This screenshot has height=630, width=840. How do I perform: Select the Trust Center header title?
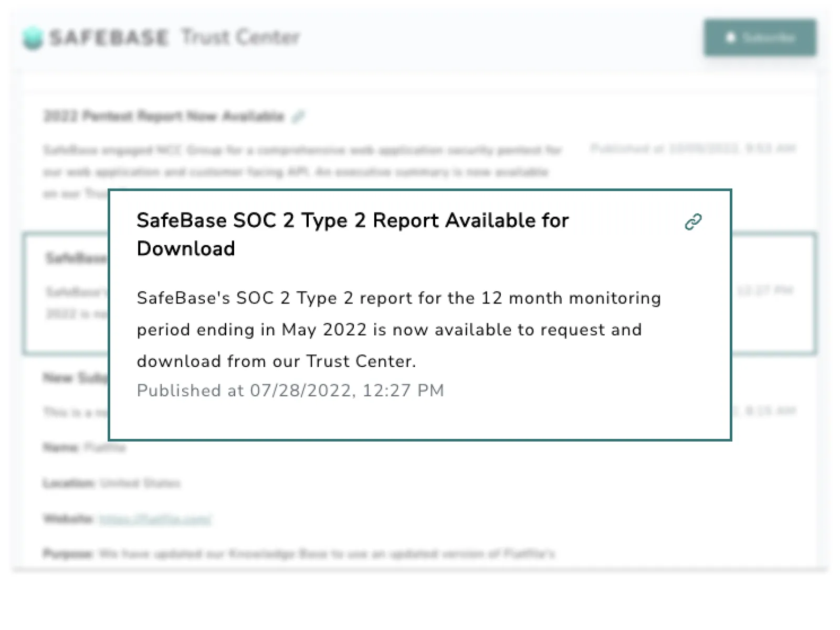point(240,37)
